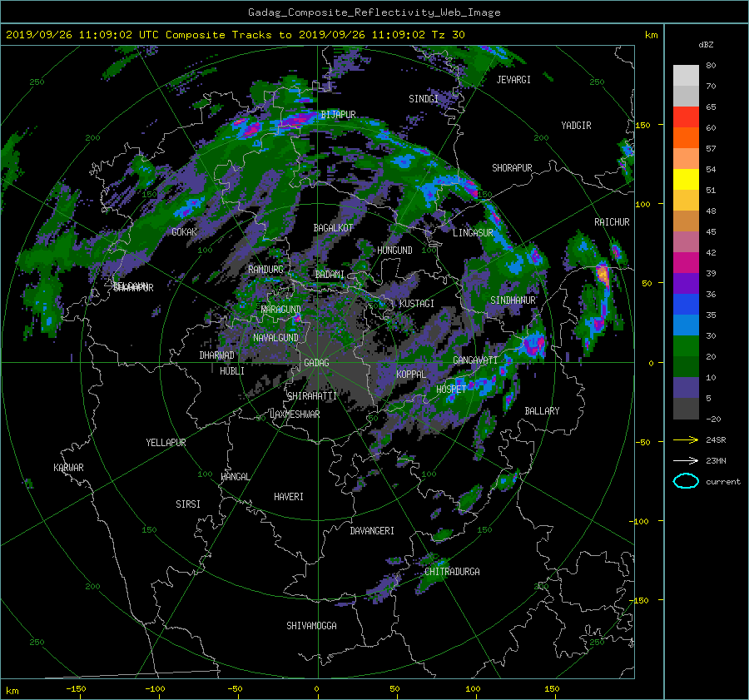
Task: Click the 24SR legend text
Action: tap(716, 439)
